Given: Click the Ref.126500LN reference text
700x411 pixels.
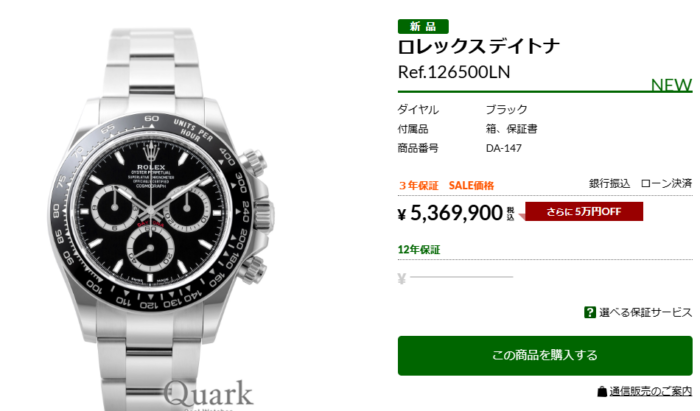Looking at the screenshot, I should [454, 72].
